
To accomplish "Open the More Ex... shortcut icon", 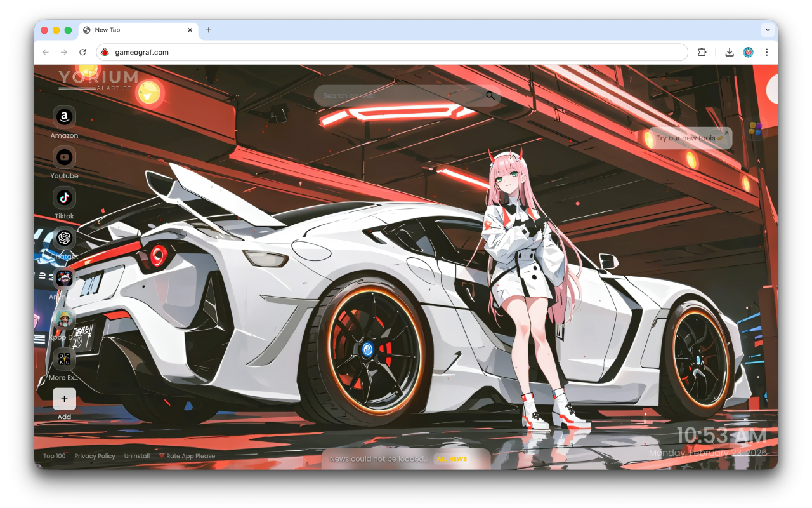I will pos(64,359).
